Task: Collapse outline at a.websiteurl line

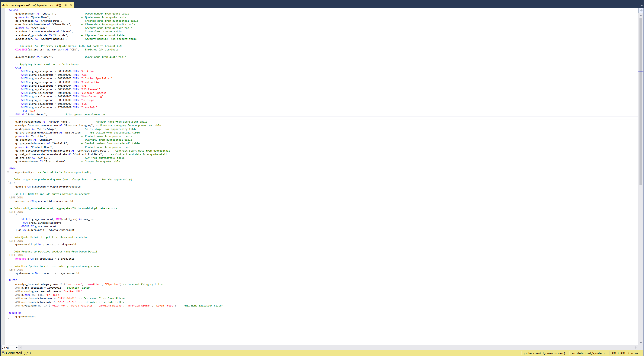Action: click(8, 39)
